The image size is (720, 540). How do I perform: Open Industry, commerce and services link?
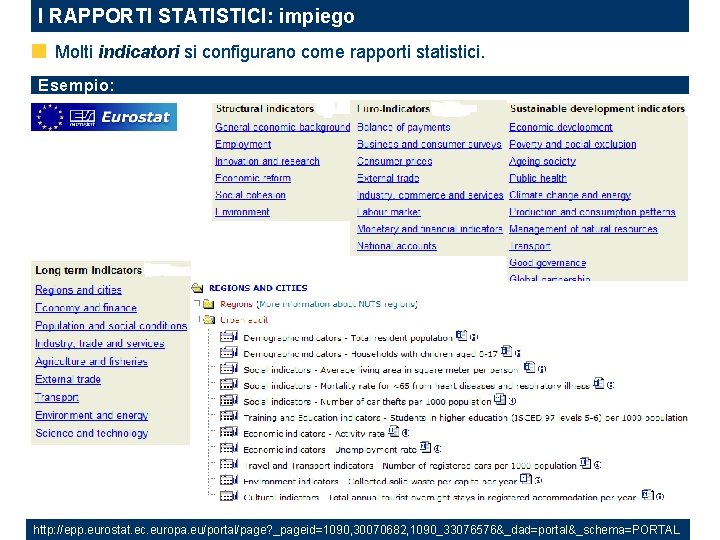coord(430,195)
